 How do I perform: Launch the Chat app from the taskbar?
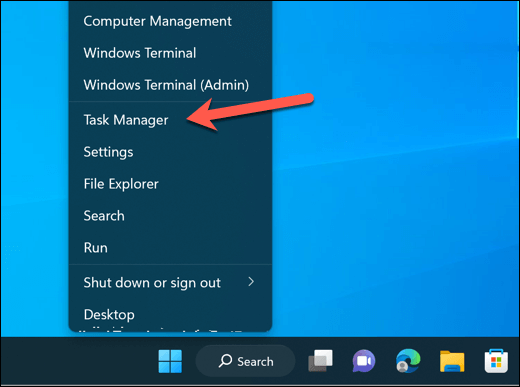364,361
